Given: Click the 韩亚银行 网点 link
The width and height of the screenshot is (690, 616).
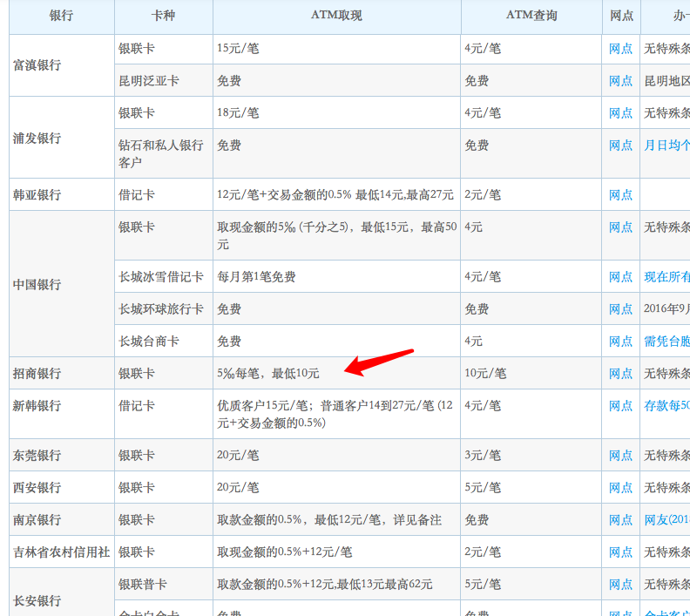Looking at the screenshot, I should 620,195.
